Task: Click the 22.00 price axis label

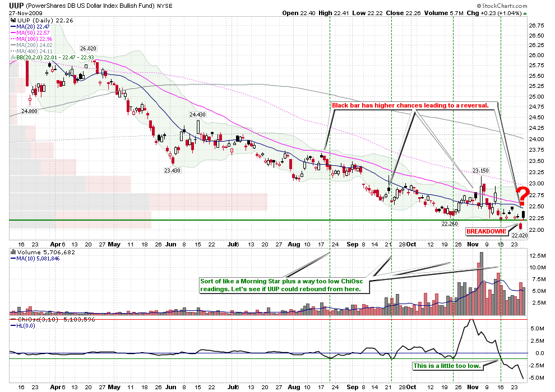Action: point(536,230)
